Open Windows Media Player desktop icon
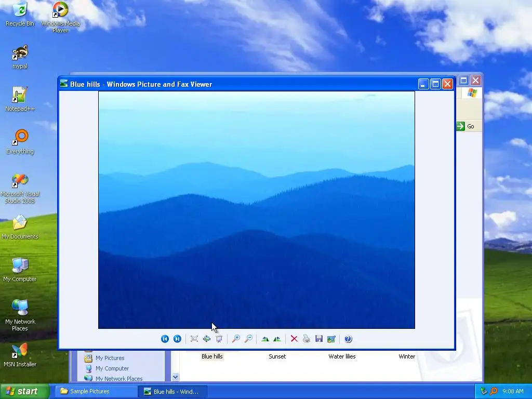Viewport: 532px width, 399px height. click(60, 17)
